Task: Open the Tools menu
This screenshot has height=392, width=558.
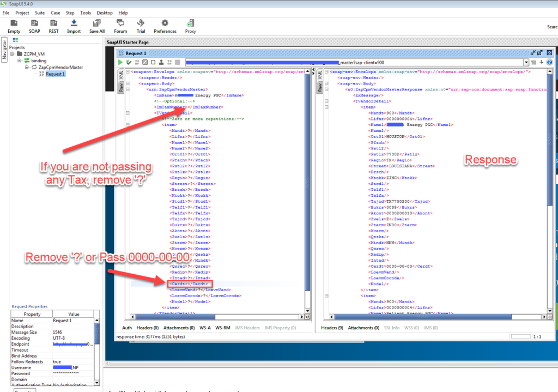Action: coord(86,13)
